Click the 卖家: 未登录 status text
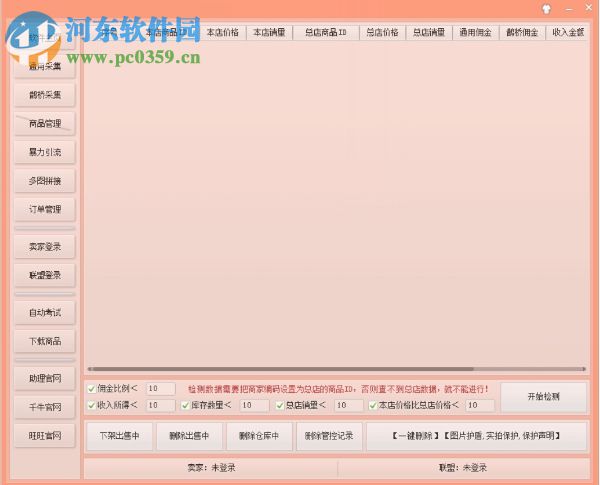600x485 pixels. (212, 468)
